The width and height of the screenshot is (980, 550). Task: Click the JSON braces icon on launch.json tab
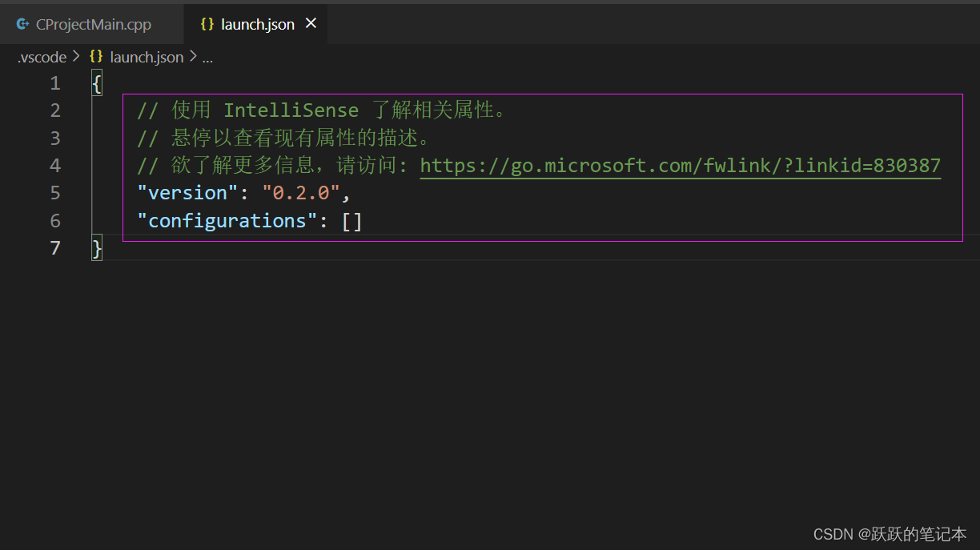pyautogui.click(x=207, y=24)
